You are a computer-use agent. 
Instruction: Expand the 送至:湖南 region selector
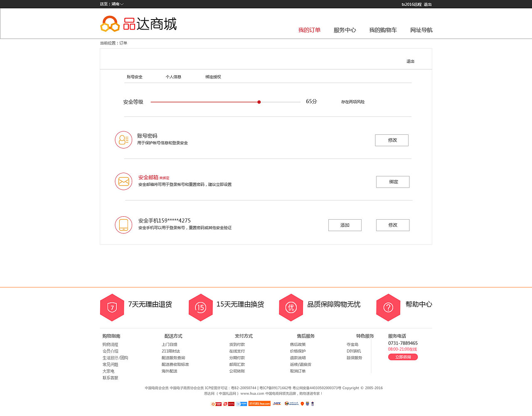point(109,4)
